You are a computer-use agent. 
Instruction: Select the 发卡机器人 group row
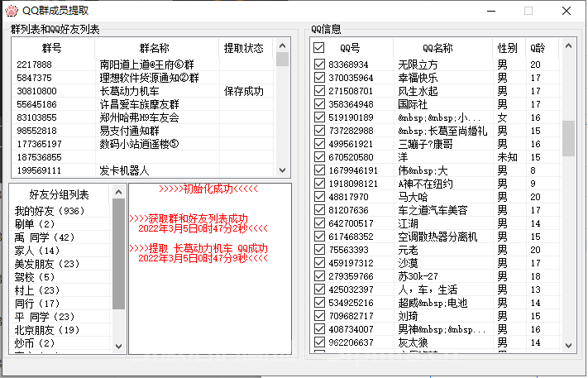[x=142, y=170]
